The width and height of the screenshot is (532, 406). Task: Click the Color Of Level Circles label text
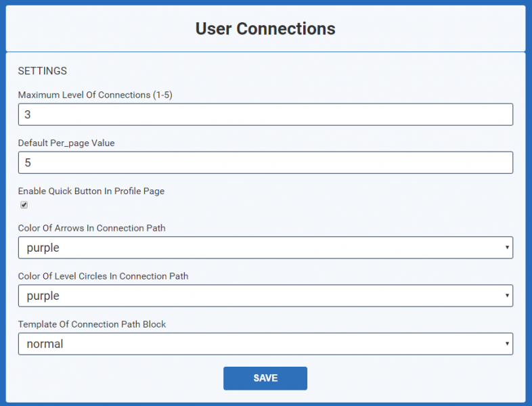coord(103,276)
